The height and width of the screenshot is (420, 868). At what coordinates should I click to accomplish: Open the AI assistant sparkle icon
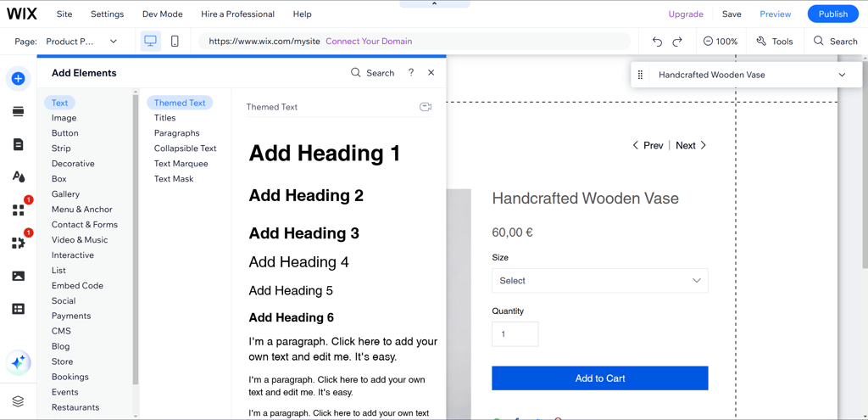19,363
